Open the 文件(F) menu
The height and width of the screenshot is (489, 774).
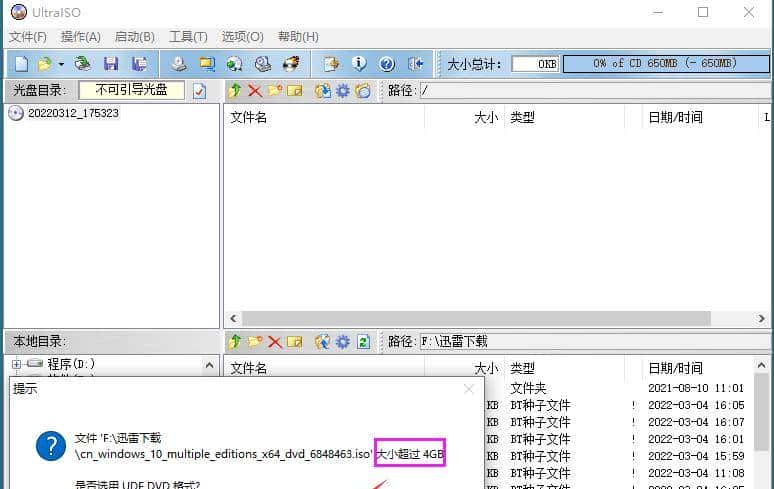click(28, 37)
